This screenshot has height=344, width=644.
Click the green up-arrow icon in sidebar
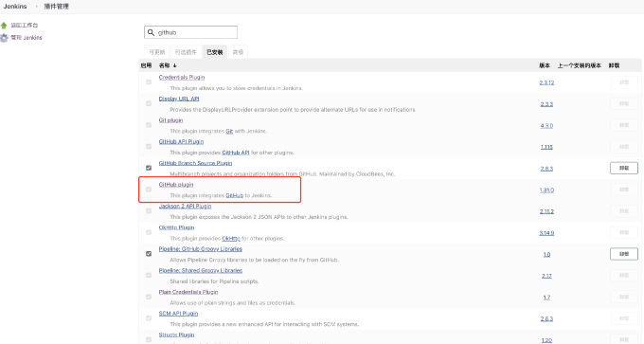(4, 26)
